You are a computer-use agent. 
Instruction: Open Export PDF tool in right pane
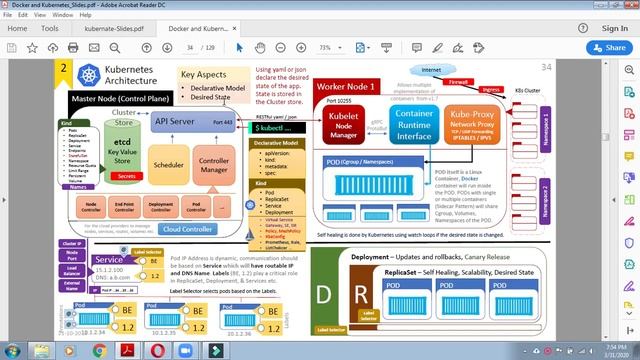pyautogui.click(x=629, y=92)
